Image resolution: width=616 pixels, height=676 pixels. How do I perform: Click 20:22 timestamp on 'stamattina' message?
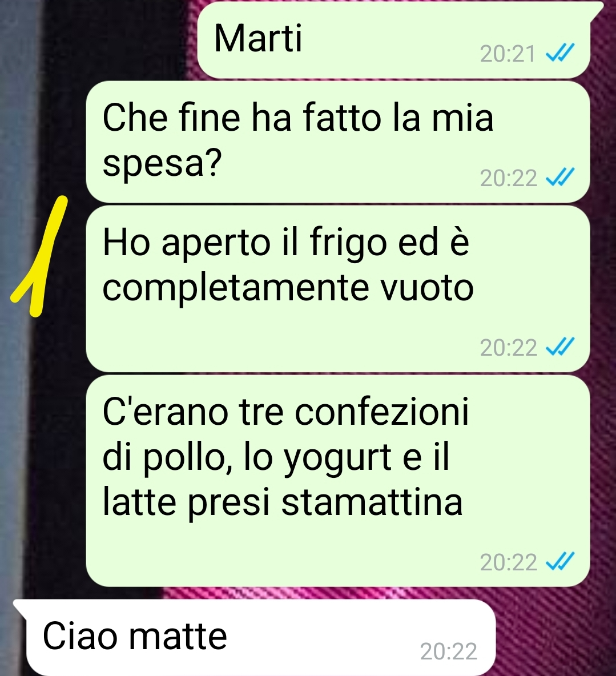pos(508,562)
